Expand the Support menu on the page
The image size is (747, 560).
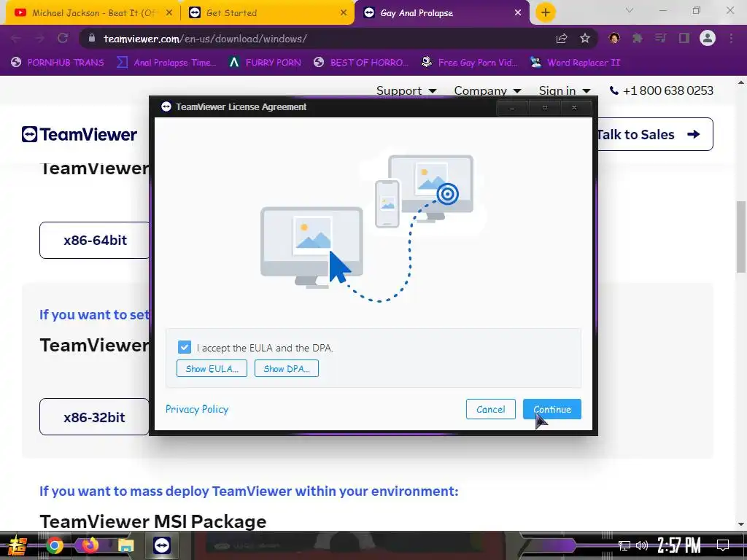click(406, 90)
